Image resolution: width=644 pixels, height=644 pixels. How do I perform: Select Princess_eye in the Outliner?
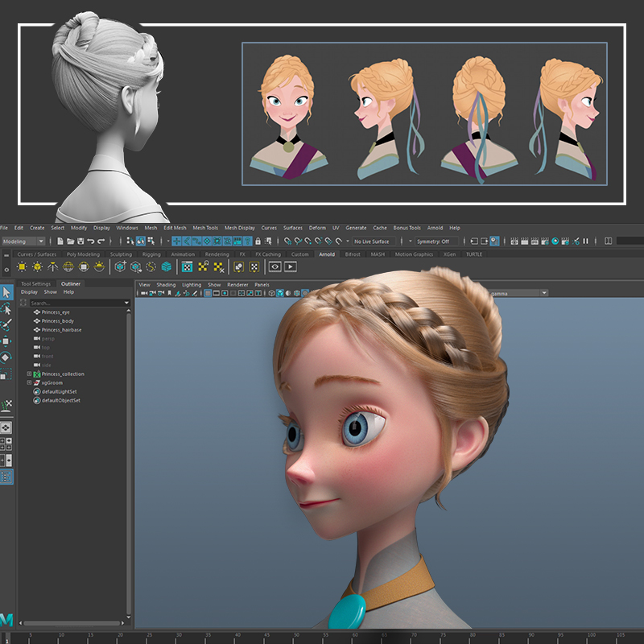click(56, 312)
